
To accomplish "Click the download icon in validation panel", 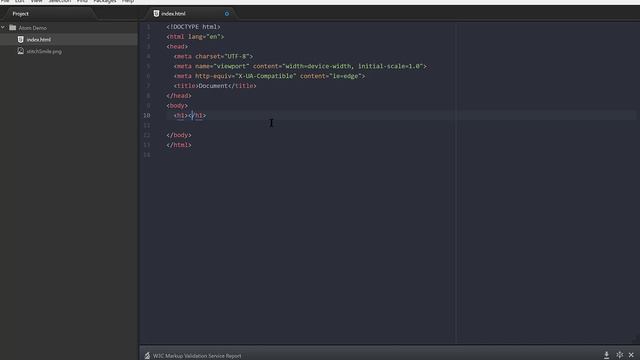I will click(607, 355).
